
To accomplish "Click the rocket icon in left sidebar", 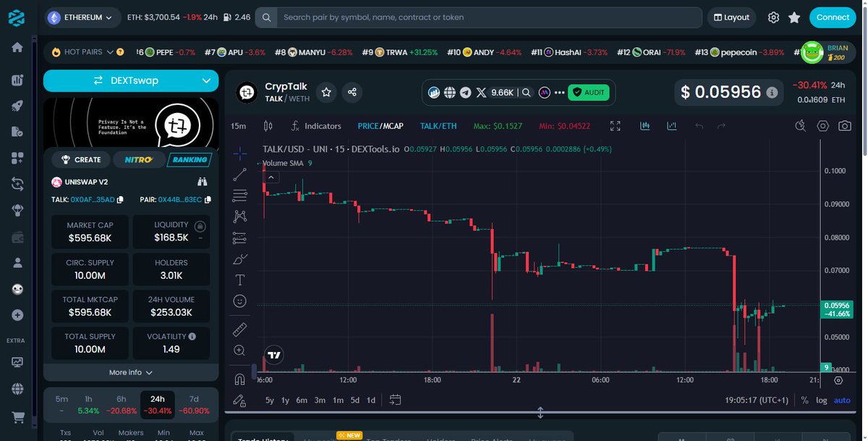I will coord(17,106).
